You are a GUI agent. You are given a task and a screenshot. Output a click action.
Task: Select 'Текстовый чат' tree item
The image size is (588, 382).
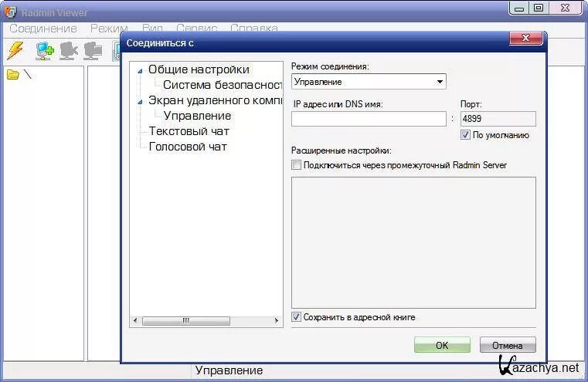pyautogui.click(x=189, y=131)
